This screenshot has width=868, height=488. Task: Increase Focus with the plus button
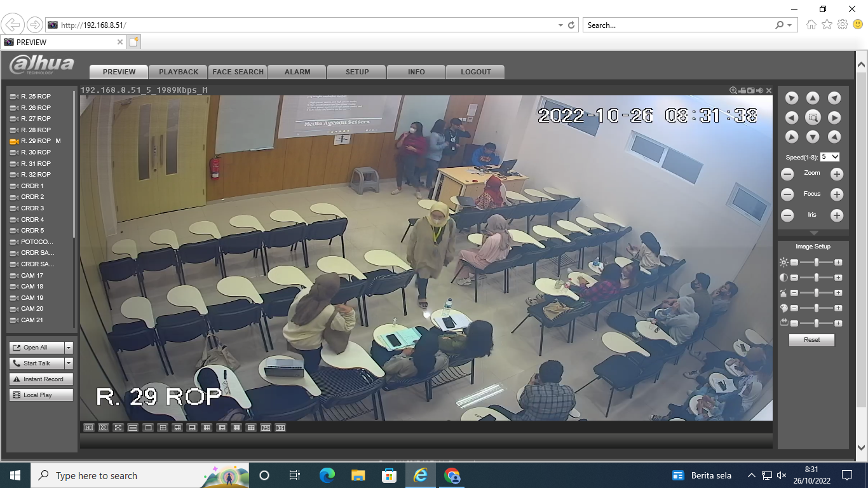(837, 195)
